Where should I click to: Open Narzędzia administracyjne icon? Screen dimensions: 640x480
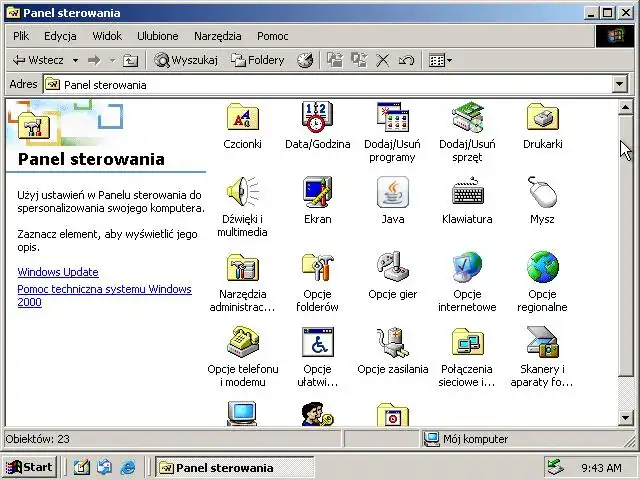pyautogui.click(x=242, y=267)
